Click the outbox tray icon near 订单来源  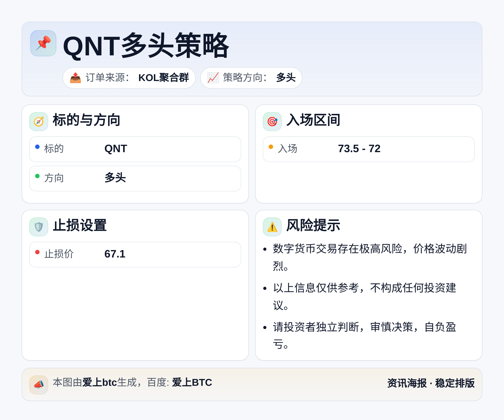(75, 78)
